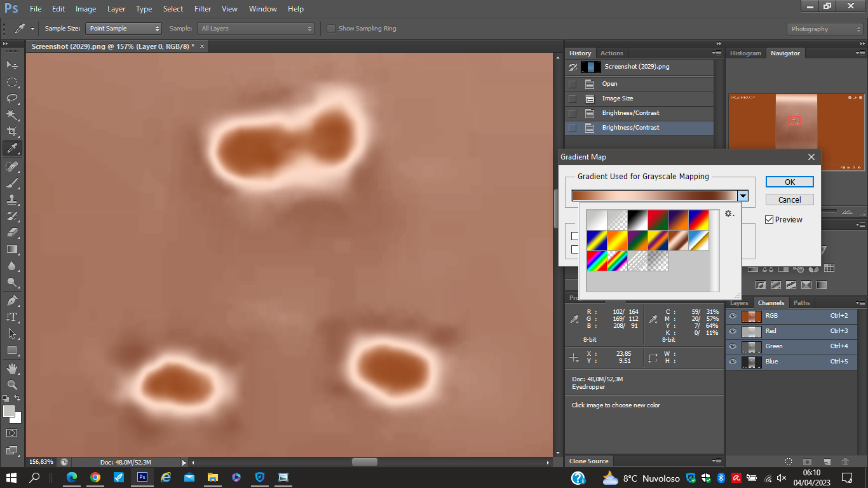Choose the rainbow Spectrum gradient preset
This screenshot has height=488, width=868.
click(597, 261)
